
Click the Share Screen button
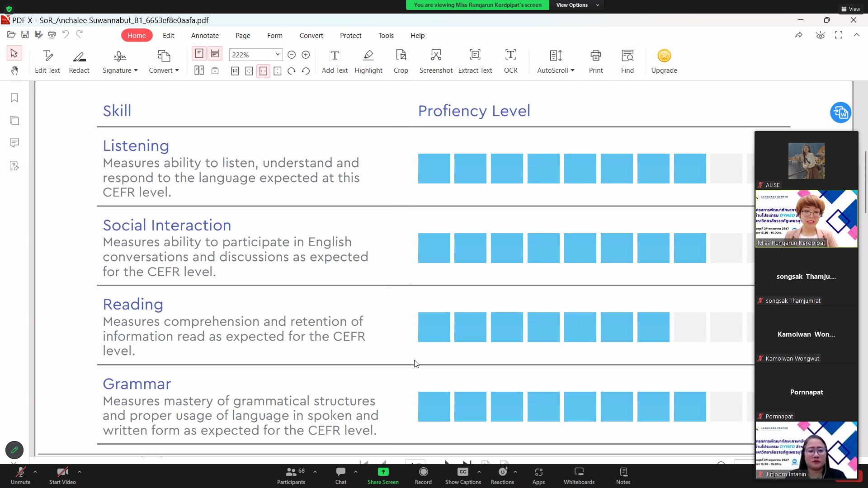click(x=382, y=475)
